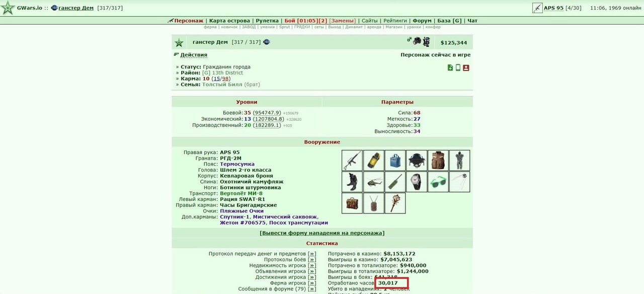Open the Вертолёт МИ-8 transport link
This screenshot has width=644, height=294.
(x=241, y=193)
